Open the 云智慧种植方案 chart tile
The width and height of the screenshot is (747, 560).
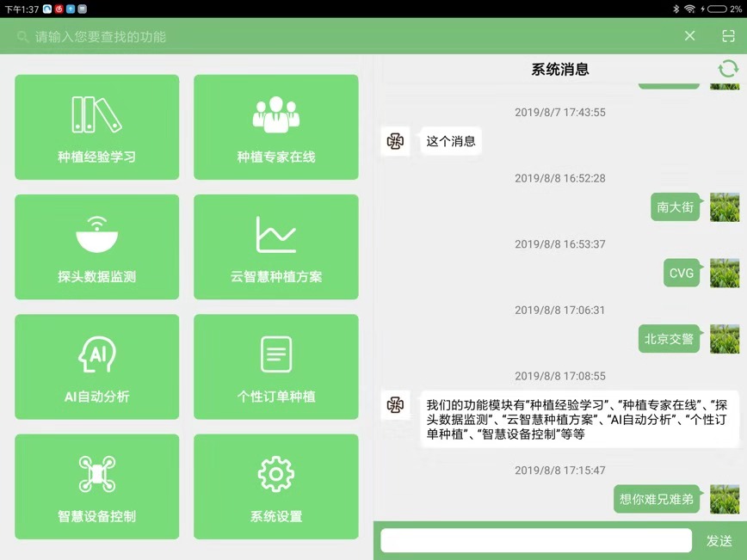(275, 247)
